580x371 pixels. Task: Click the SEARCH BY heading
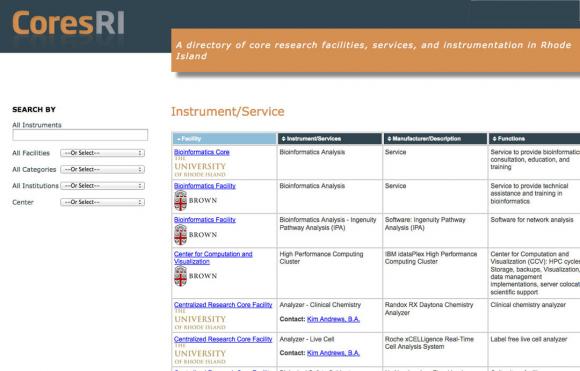point(34,109)
